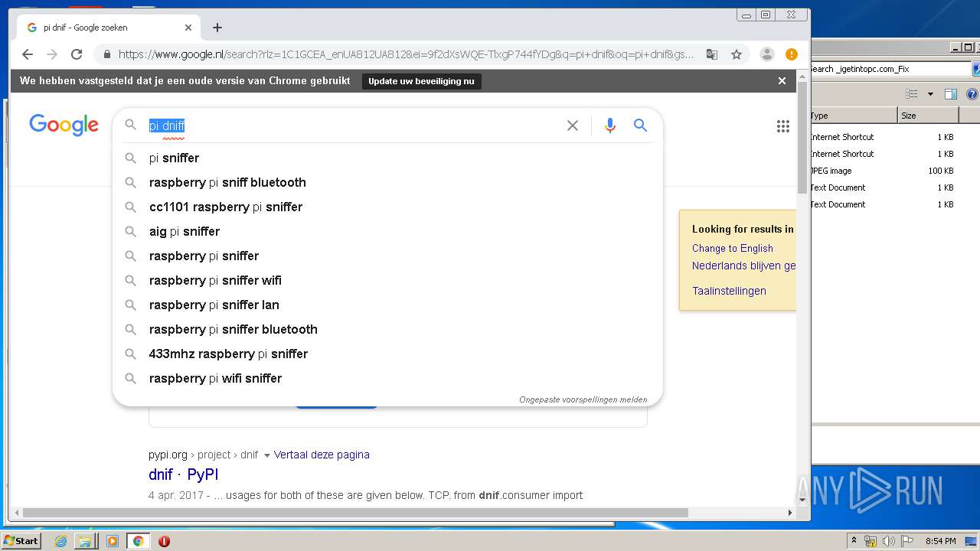Change view using the Explorer views icon
980x551 pixels.
pos(911,94)
